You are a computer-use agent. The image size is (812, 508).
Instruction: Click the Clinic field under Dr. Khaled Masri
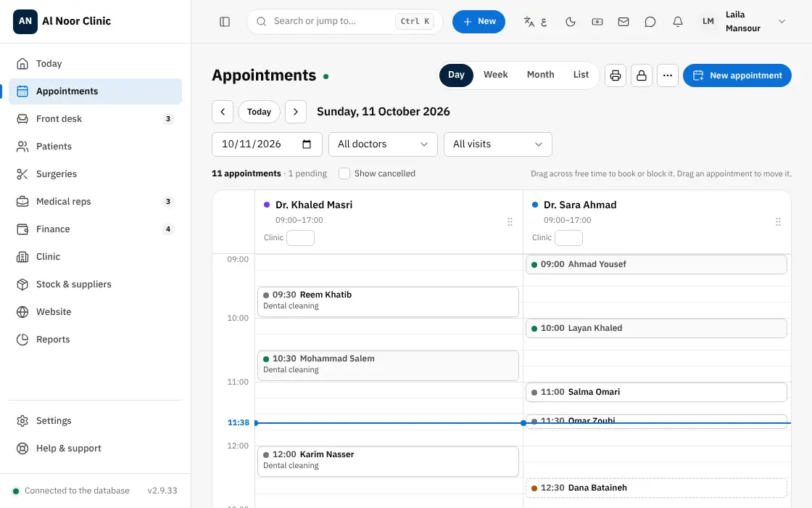tap(300, 238)
